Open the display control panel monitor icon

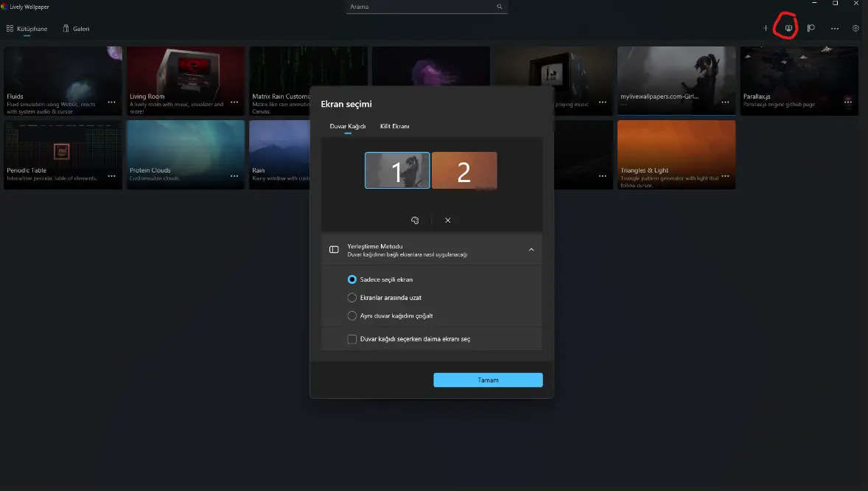[x=788, y=28]
